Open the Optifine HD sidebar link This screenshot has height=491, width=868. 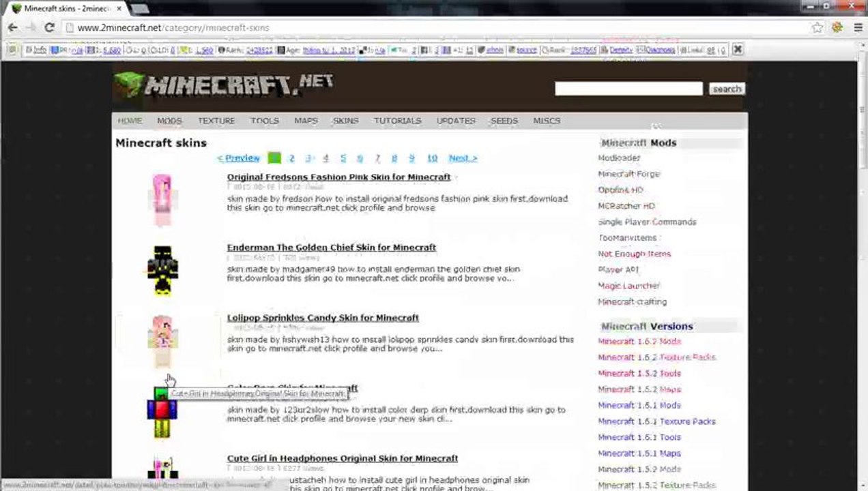620,190
